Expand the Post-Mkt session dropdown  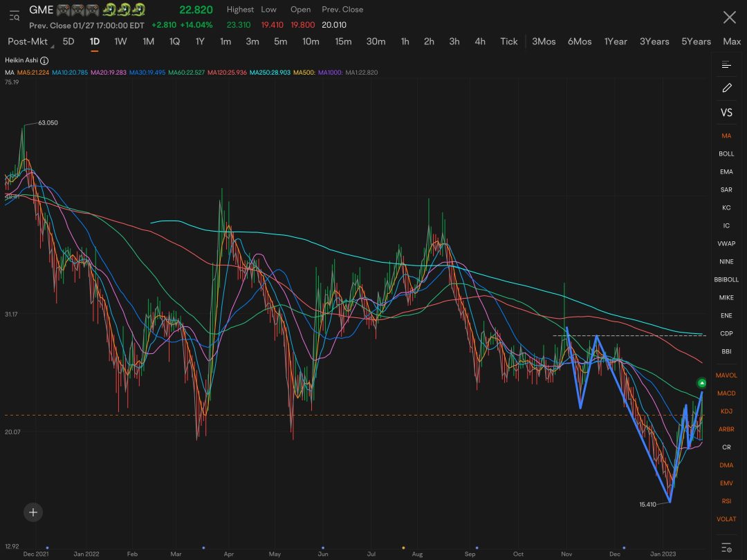(30, 41)
